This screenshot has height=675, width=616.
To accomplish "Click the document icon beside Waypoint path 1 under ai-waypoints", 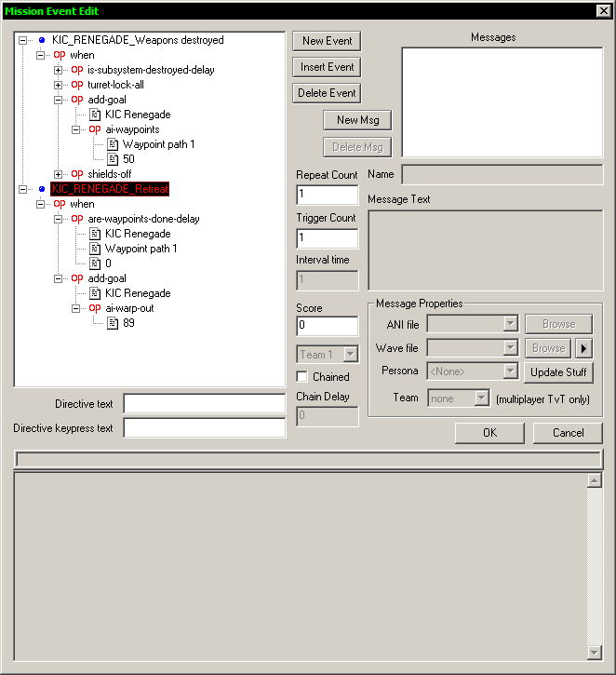I will [113, 144].
